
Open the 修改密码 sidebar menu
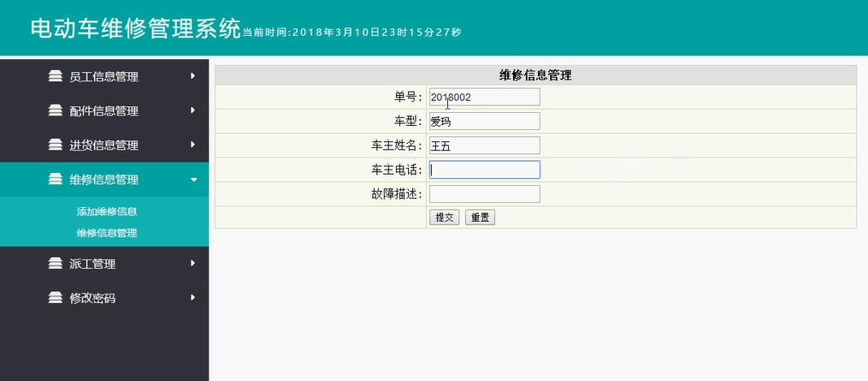click(x=104, y=298)
